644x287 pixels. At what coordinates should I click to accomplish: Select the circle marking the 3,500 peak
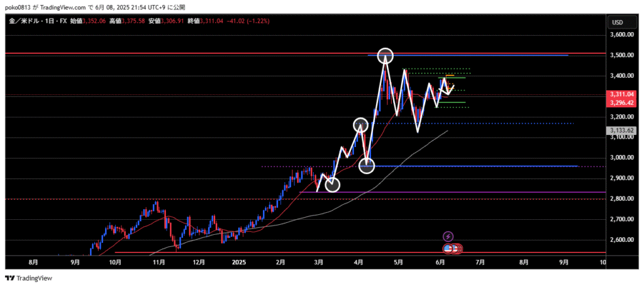386,57
